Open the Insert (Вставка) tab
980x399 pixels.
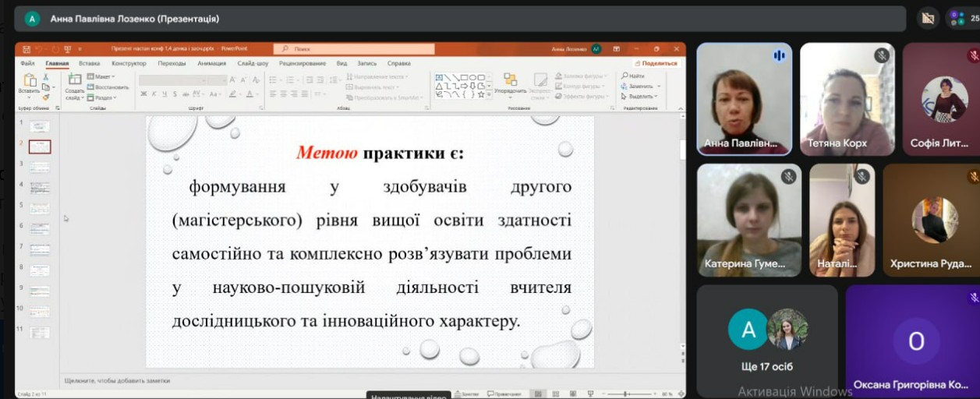click(89, 63)
